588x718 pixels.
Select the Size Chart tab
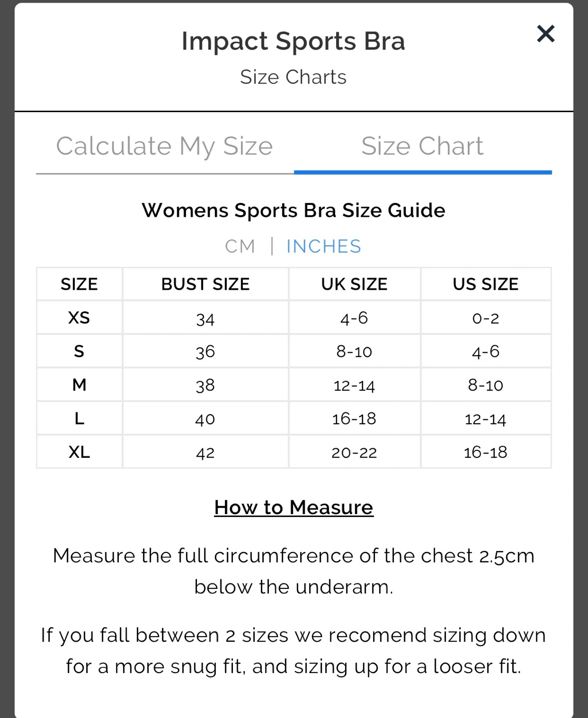point(422,146)
